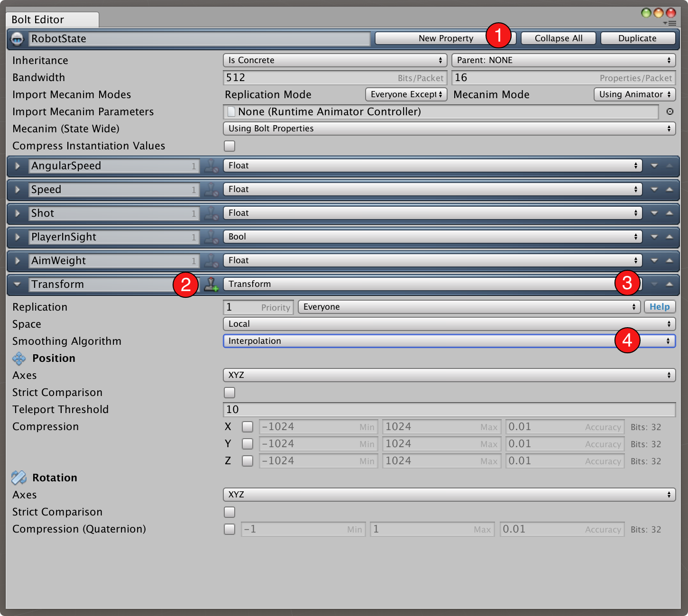Open the Interpolation smoothing algorithm dropdown
Screen dimensions: 688x616
[449, 341]
